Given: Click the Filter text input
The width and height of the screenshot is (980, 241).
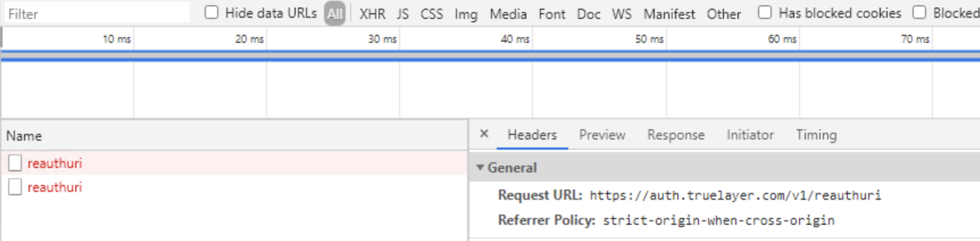Looking at the screenshot, I should tap(96, 13).
